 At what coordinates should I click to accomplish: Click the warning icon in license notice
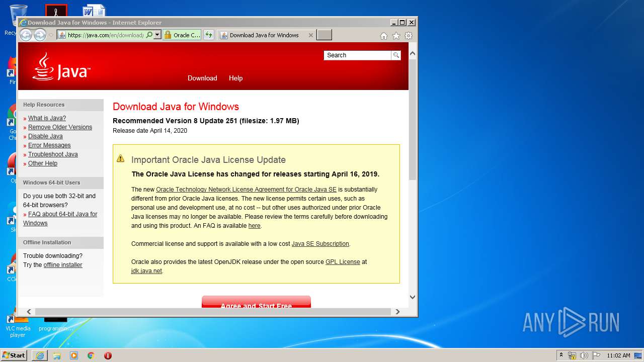(121, 159)
